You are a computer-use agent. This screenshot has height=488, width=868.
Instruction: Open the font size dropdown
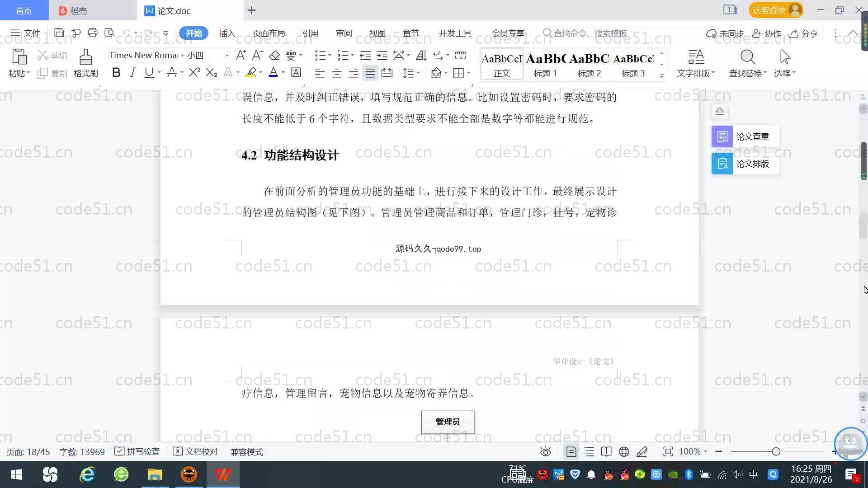[x=227, y=55]
